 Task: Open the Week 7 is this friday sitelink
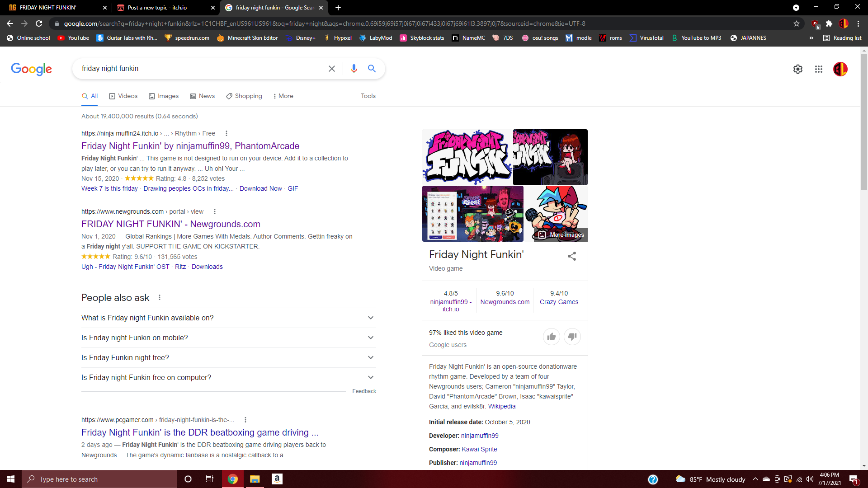pyautogui.click(x=109, y=188)
